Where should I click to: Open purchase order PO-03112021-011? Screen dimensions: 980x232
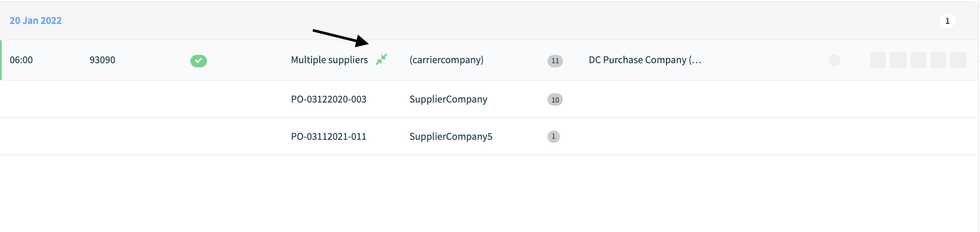click(x=329, y=137)
